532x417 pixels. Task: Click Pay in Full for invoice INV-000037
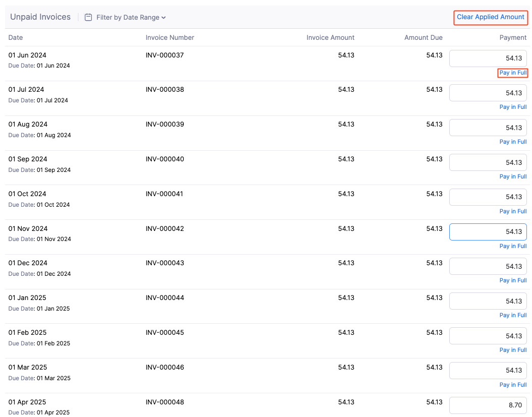[x=512, y=73]
